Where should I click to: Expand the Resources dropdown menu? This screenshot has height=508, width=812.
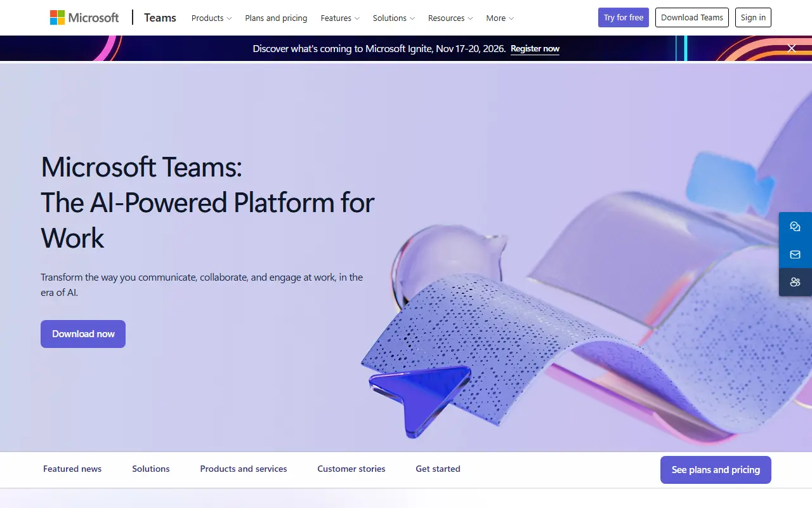pyautogui.click(x=450, y=18)
